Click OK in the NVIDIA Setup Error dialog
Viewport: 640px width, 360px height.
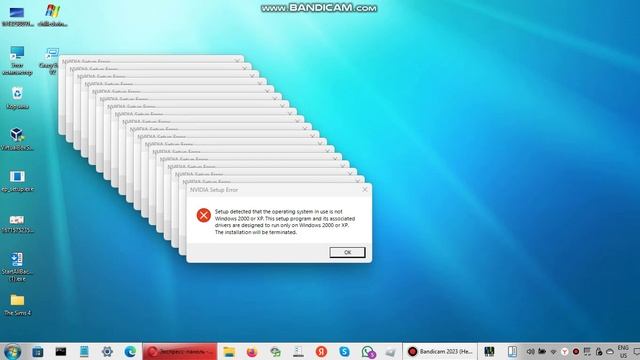[347, 252]
